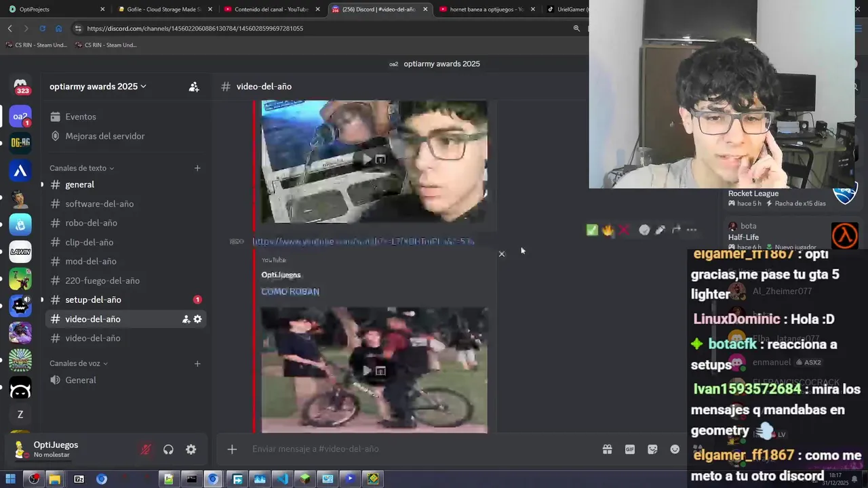
Task: Open COMO ROBAN video title link
Action: (x=290, y=291)
